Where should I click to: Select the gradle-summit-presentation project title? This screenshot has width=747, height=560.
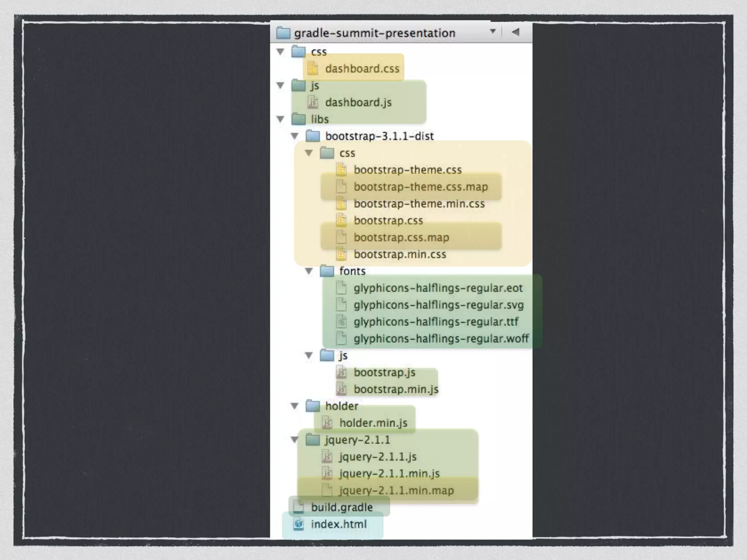[x=375, y=33]
